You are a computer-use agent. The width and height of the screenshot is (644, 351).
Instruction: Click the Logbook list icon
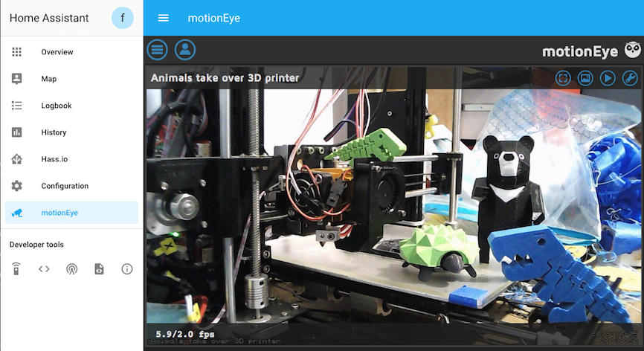coord(17,106)
